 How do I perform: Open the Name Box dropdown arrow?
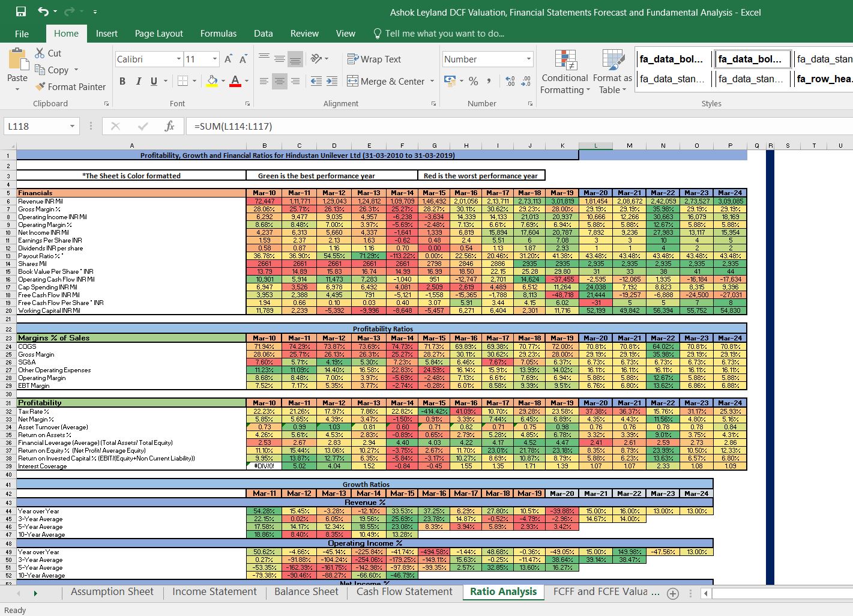pos(72,126)
